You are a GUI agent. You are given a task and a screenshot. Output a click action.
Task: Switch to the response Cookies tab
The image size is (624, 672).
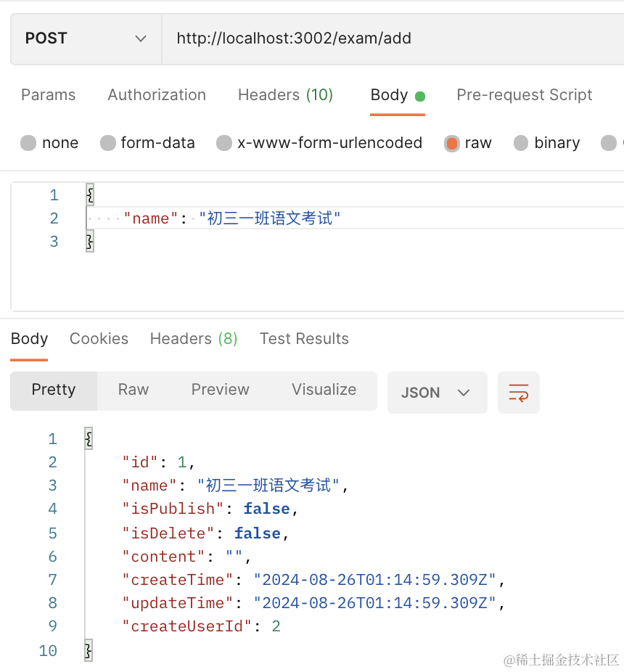pos(99,339)
